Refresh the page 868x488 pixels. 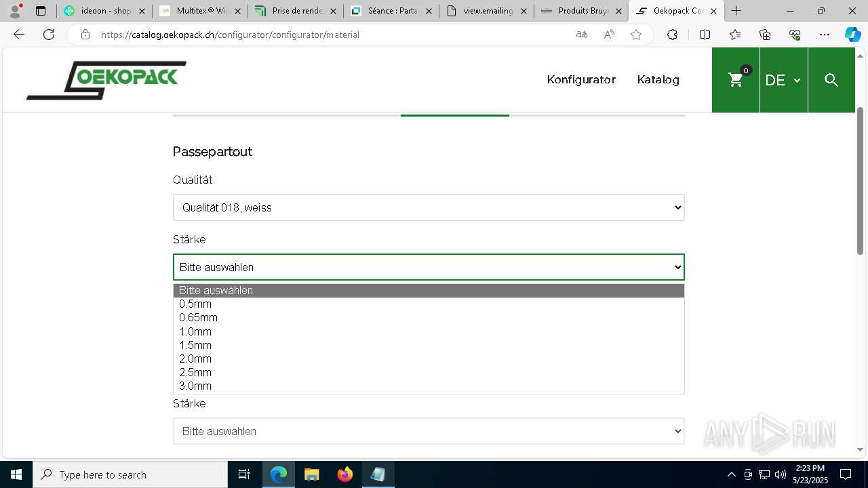(x=49, y=35)
